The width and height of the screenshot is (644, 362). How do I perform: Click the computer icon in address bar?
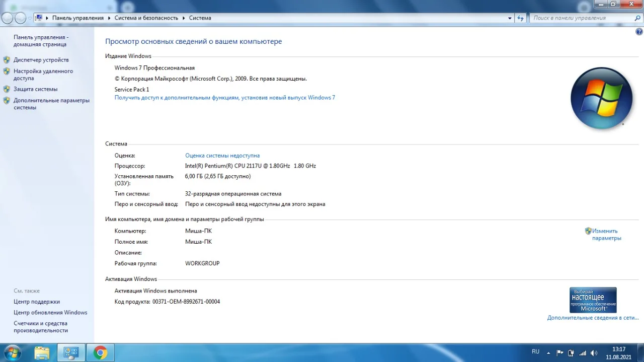point(38,18)
